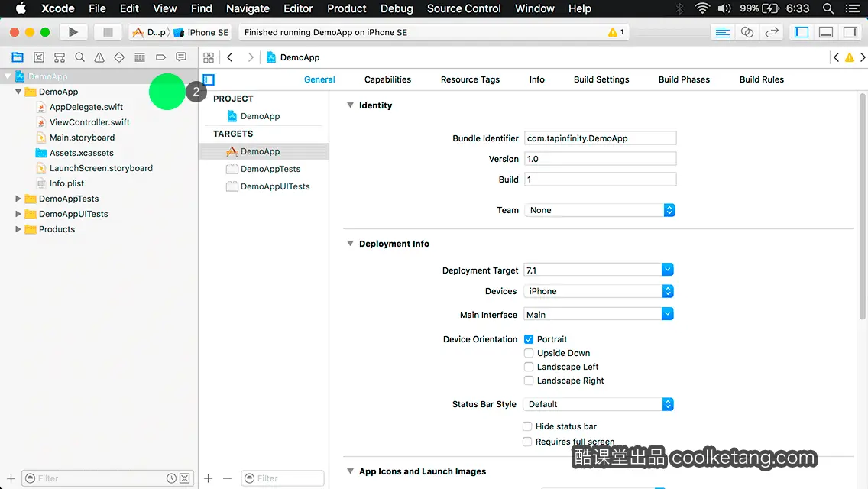Image resolution: width=868 pixels, height=489 pixels.
Task: Open the Source Control menu
Action: coord(463,8)
